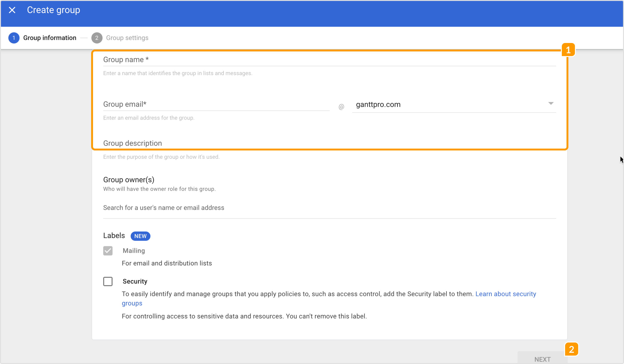Click 'For email and distribution lists' text
Screen dimensions: 624x364
[167, 263]
